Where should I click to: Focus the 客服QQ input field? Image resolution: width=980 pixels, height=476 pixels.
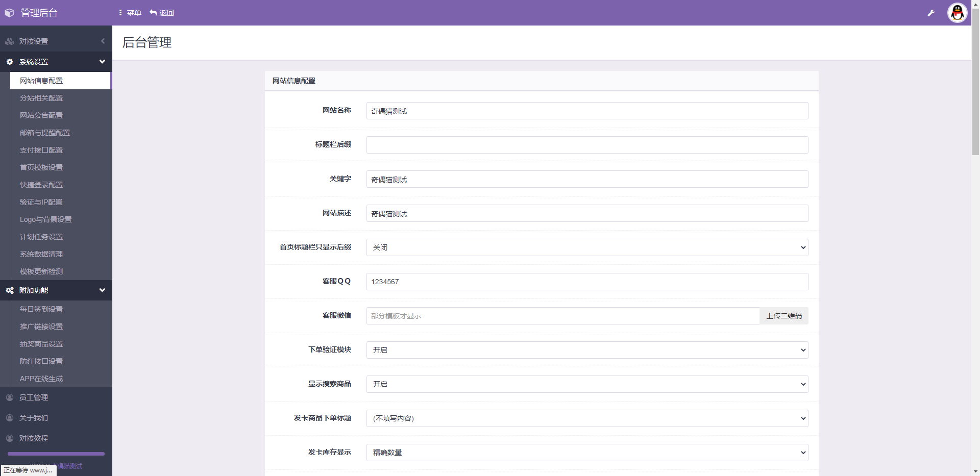click(587, 282)
